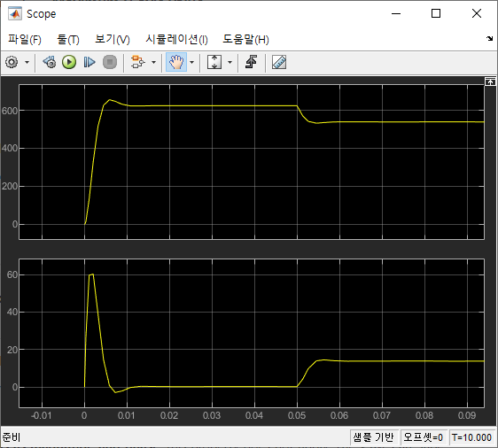Image resolution: width=498 pixels, height=448 pixels.
Task: Click the 도움말(H) menu
Action: 245,39
